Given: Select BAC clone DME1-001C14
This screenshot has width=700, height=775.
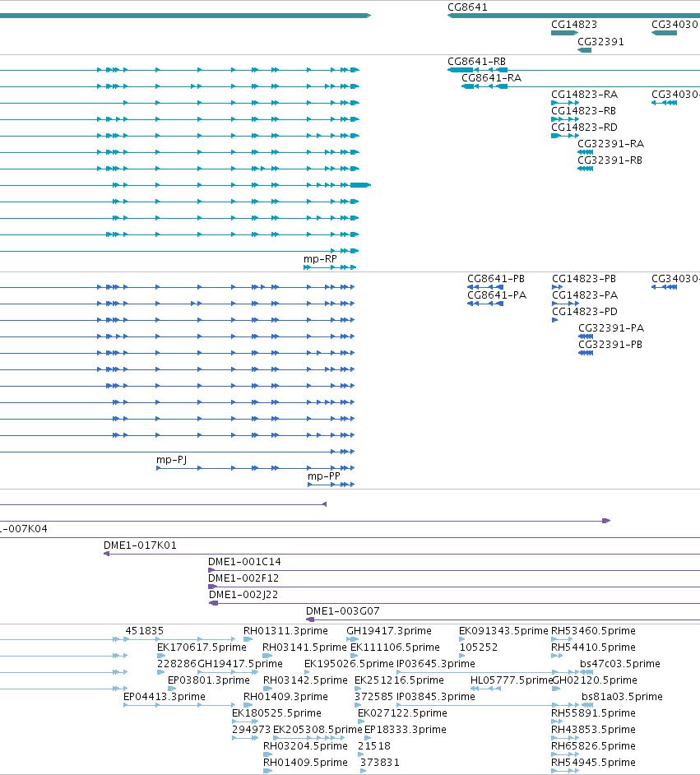Looking at the screenshot, I should tap(244, 562).
